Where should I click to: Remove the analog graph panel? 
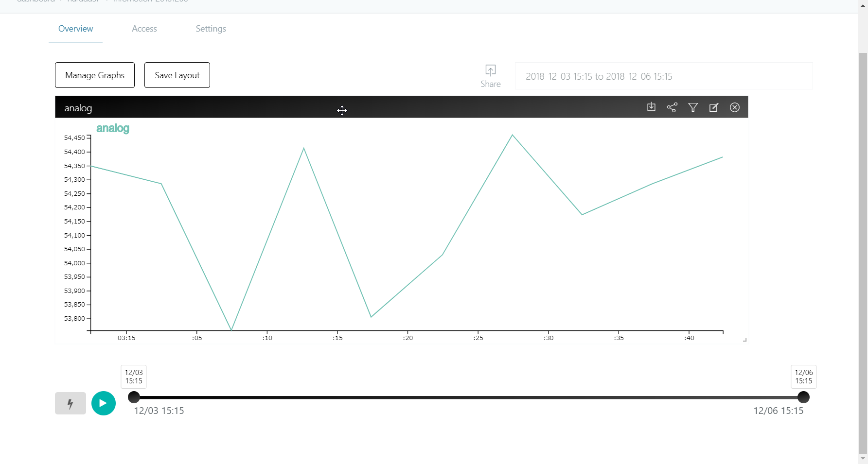[x=735, y=107]
